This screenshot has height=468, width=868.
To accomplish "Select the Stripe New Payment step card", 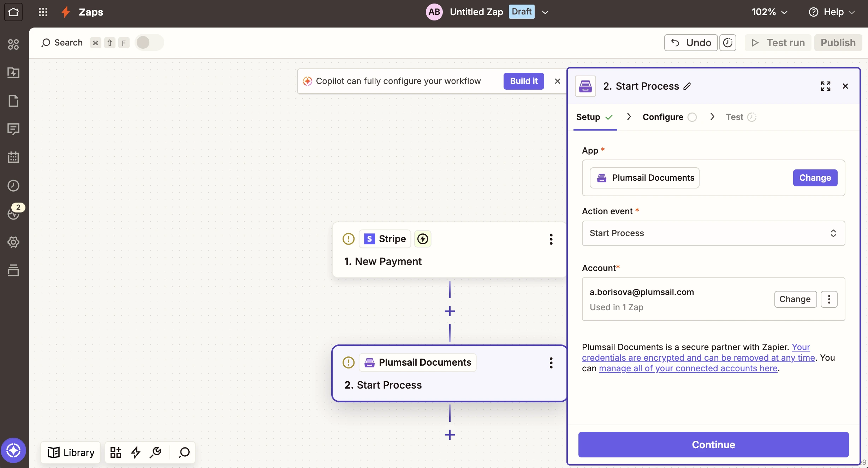I will pos(449,250).
